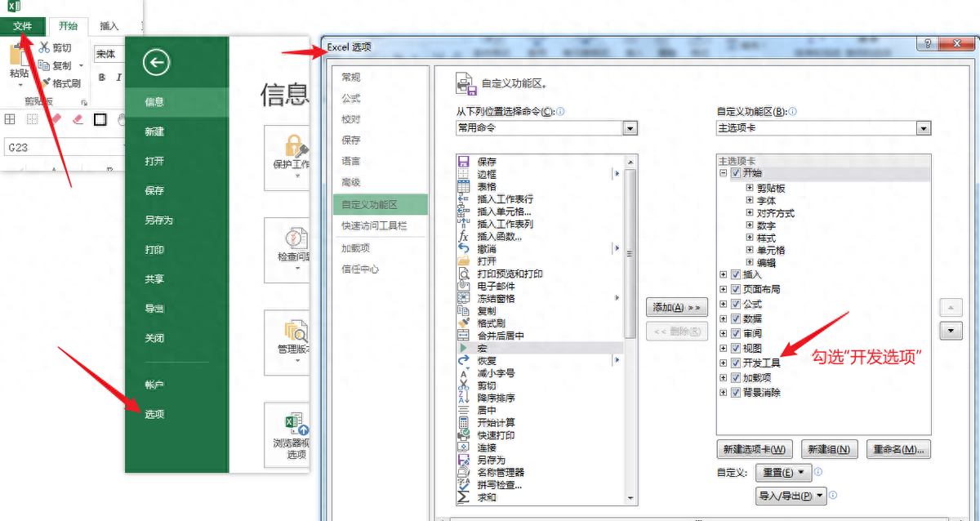Viewport: 980px width, 521px height.
Task: Expand the 剪贴板 group node
Action: coord(750,188)
